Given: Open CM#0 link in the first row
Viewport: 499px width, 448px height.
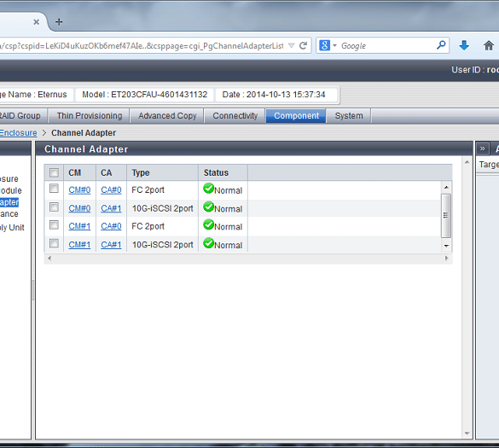Looking at the screenshot, I should [x=79, y=190].
